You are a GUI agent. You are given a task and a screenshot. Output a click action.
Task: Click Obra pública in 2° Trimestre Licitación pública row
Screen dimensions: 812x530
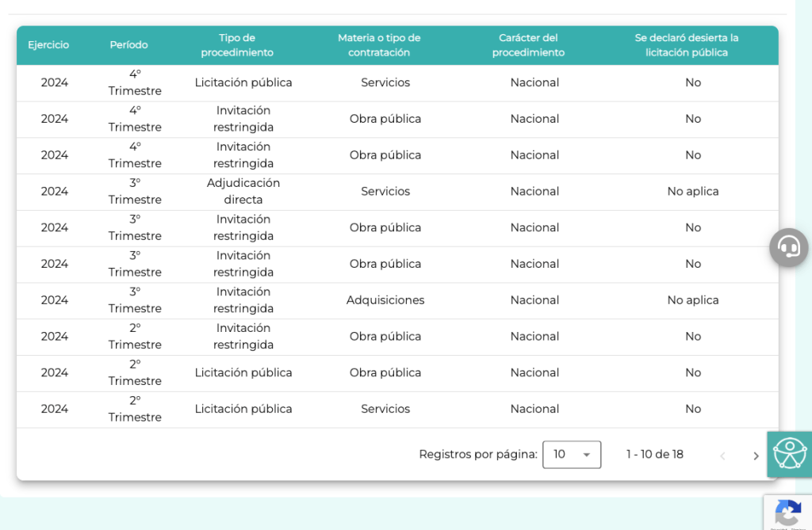[385, 372]
